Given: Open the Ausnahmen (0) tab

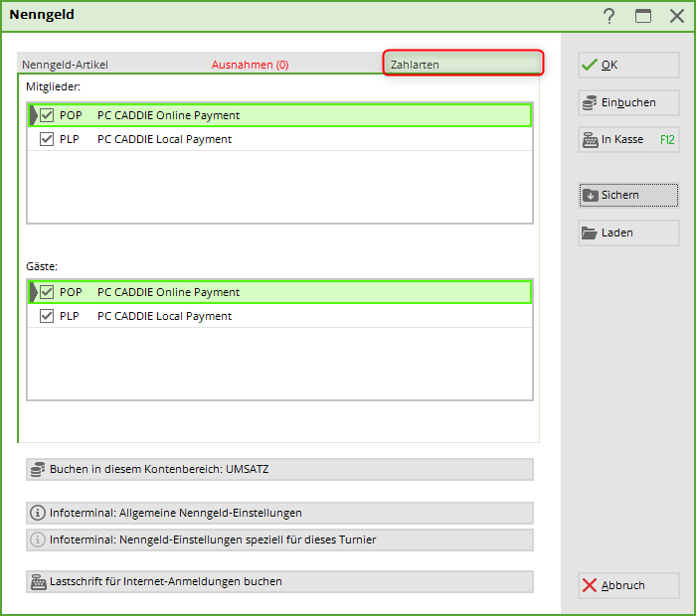Looking at the screenshot, I should [250, 65].
